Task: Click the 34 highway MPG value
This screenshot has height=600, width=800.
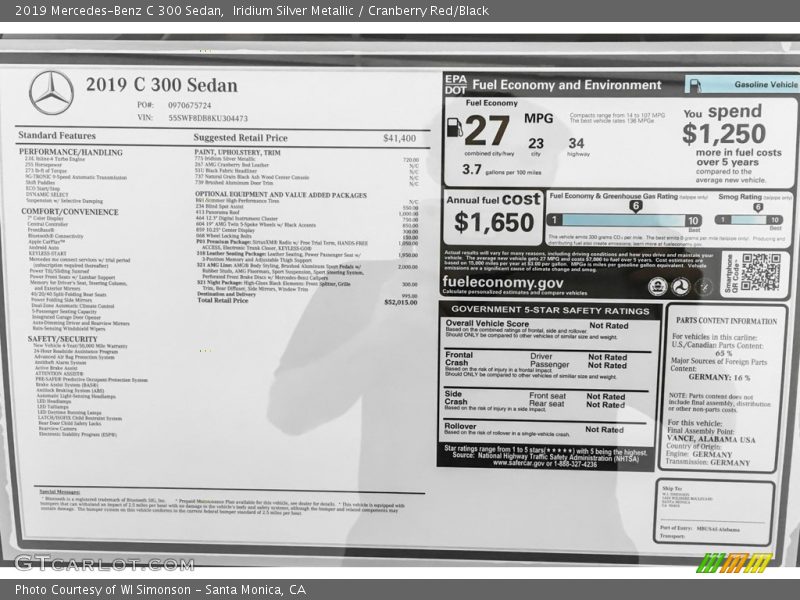Action: click(576, 143)
